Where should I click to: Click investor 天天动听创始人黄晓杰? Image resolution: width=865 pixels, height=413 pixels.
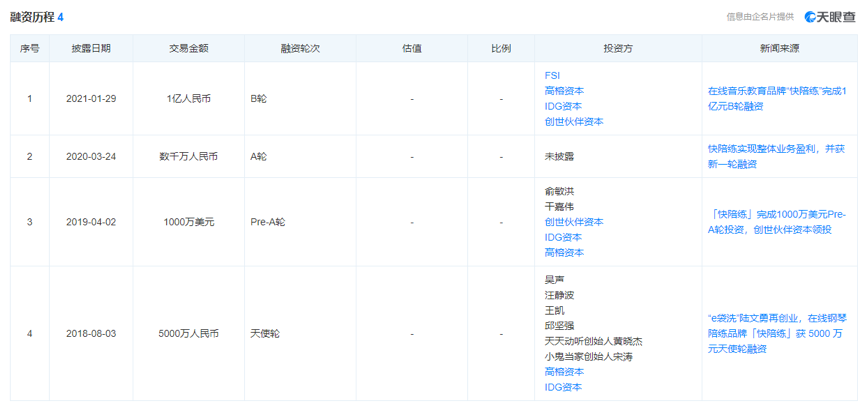coord(593,341)
